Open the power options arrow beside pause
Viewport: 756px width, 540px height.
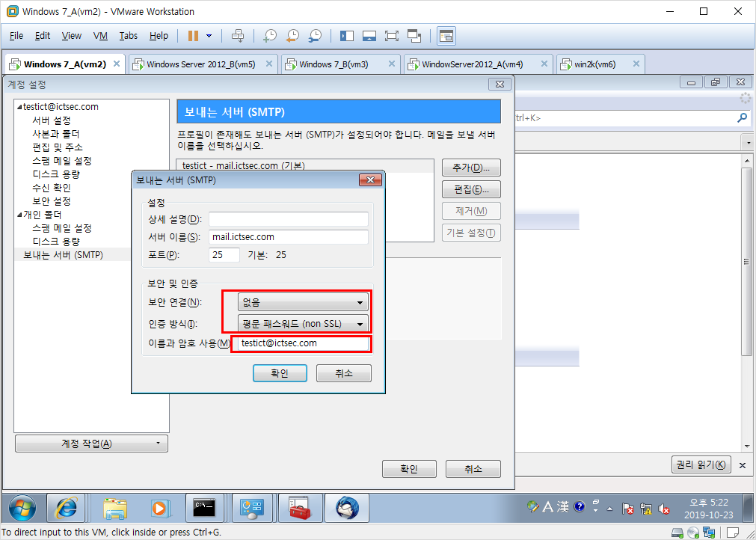coord(209,36)
